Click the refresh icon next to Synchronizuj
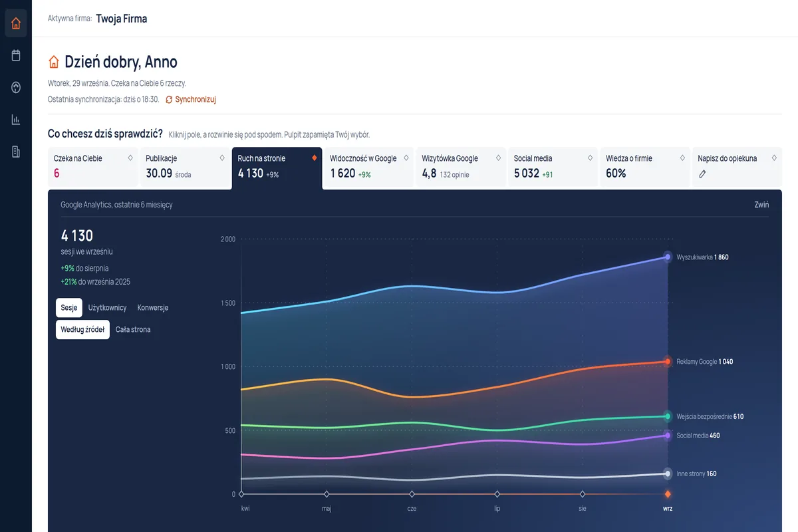 pos(169,99)
